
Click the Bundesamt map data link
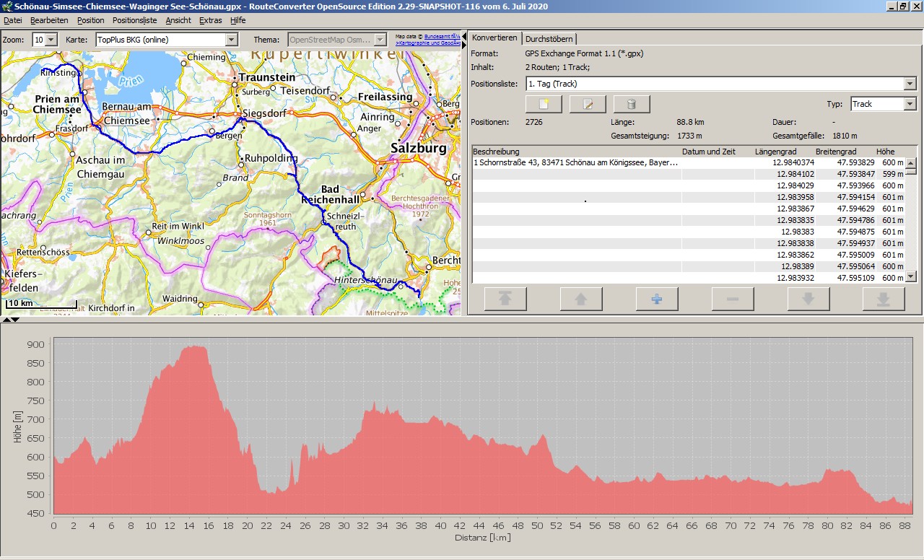442,36
